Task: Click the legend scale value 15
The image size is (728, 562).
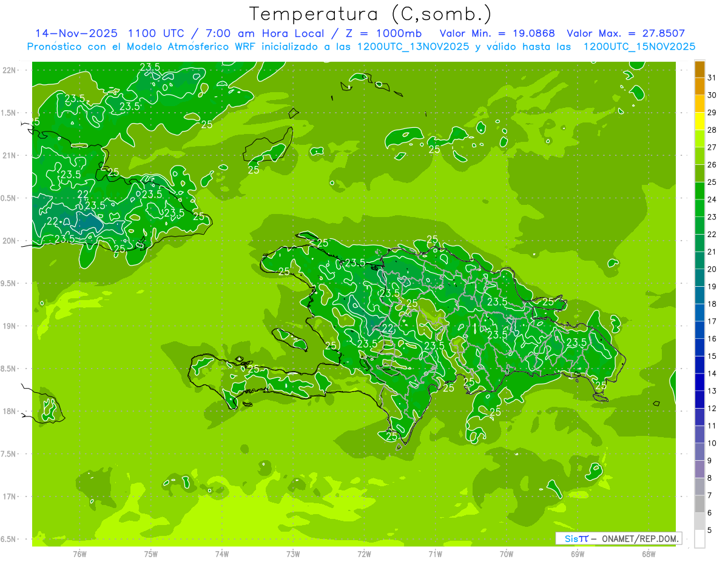Action: click(712, 356)
